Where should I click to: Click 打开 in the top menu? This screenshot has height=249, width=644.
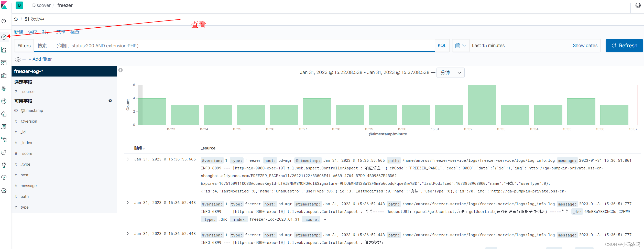point(47,32)
